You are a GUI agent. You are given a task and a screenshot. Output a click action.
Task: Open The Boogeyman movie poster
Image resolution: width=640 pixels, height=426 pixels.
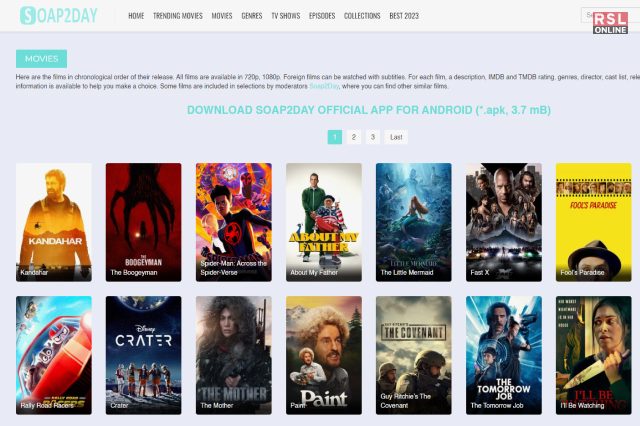tap(144, 222)
